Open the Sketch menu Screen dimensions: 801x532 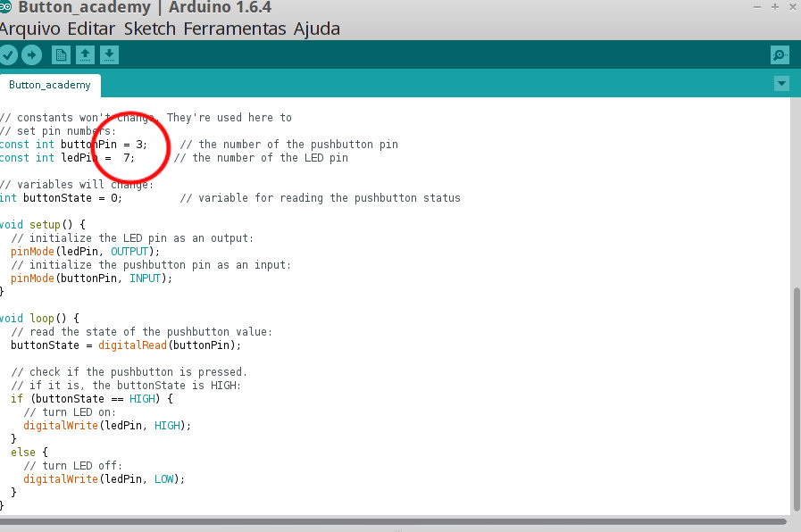click(150, 29)
